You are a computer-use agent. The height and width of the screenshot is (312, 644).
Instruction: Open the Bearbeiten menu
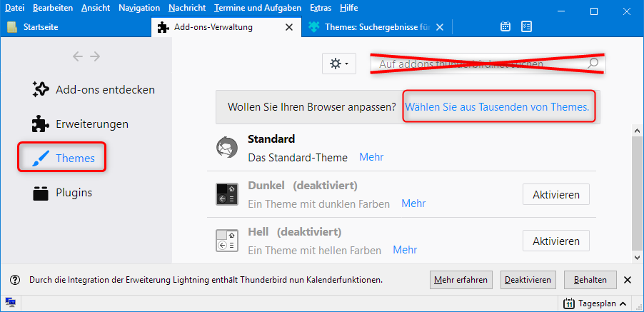tap(53, 8)
